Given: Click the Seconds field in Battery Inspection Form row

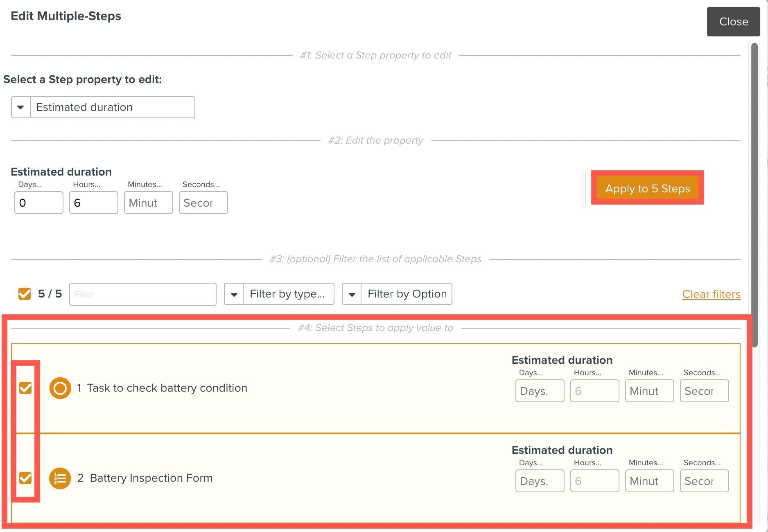Looking at the screenshot, I should [704, 481].
